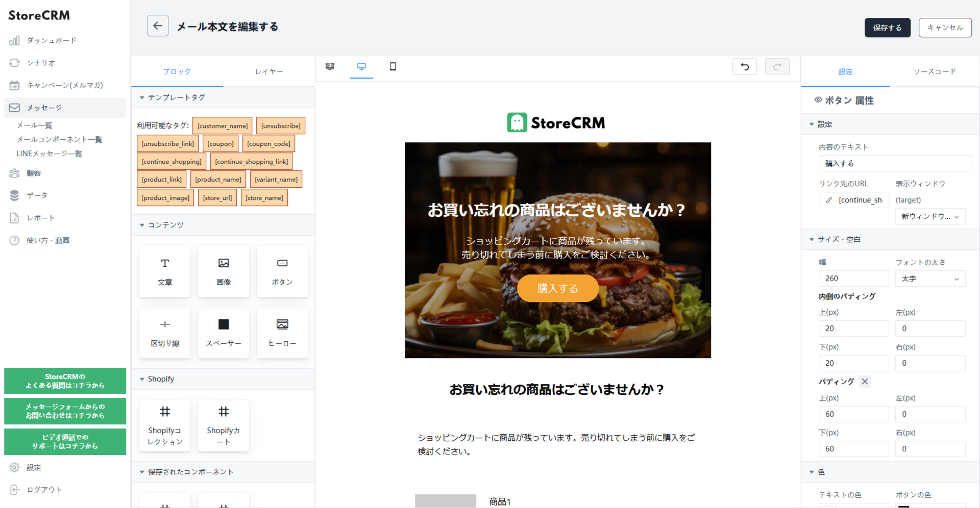Click the メッセージフォーム inquiry banner

click(x=65, y=411)
